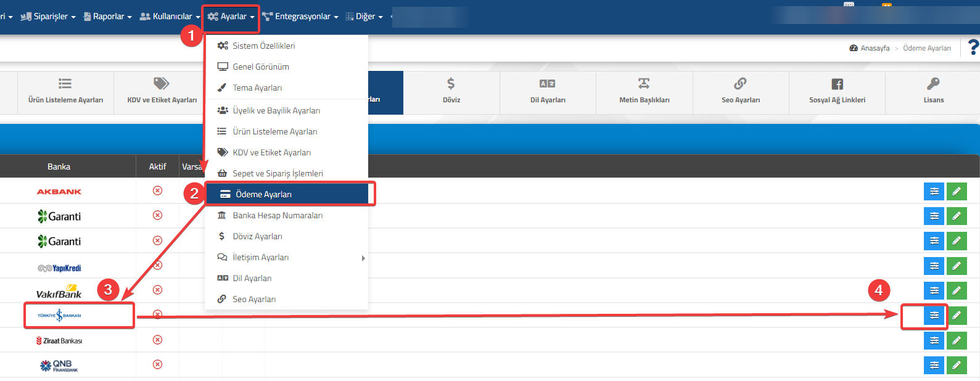This screenshot has height=381, width=980.
Task: Switch to the Seo Ayarları tab
Action: click(741, 92)
